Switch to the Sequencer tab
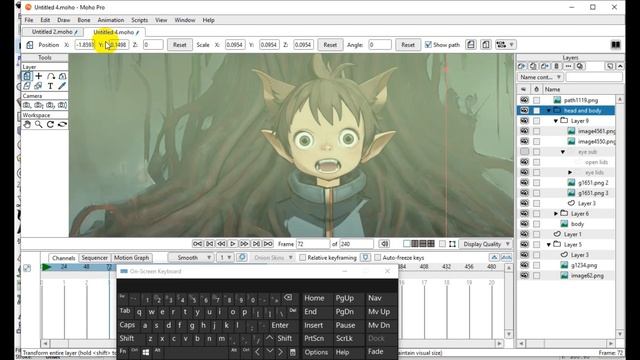Viewport: 640px width, 360px height. click(94, 258)
